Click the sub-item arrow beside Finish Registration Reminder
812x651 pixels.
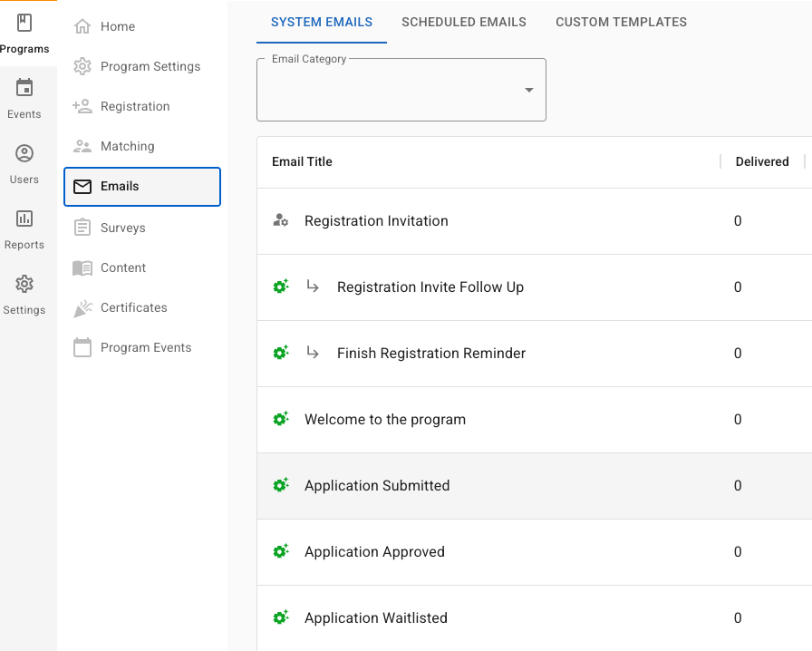point(313,353)
